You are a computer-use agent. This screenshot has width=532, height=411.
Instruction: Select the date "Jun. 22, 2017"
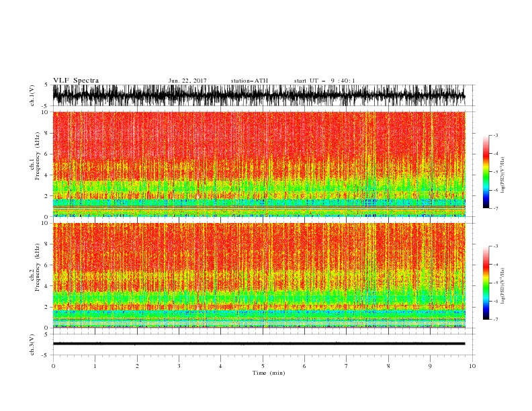[187, 81]
